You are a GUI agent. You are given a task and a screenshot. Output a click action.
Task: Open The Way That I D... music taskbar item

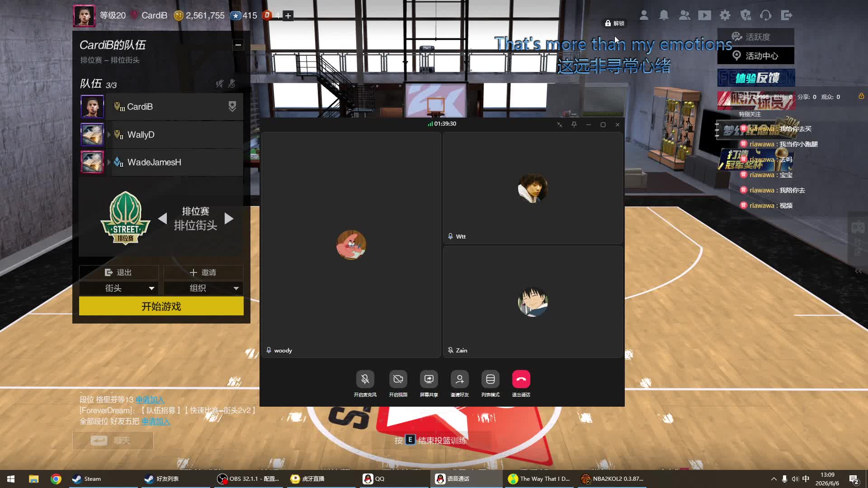tap(539, 479)
